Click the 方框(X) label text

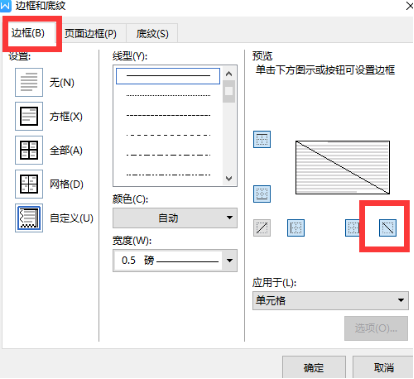click(x=66, y=116)
